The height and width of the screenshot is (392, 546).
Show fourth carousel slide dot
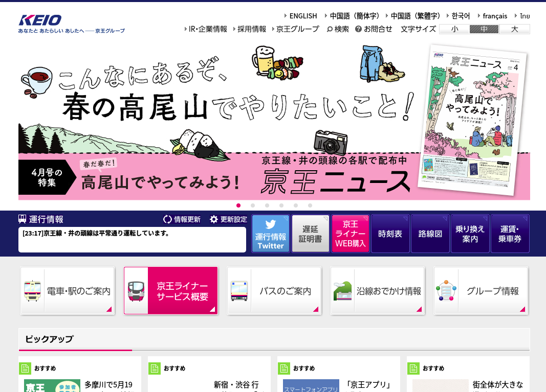281,205
